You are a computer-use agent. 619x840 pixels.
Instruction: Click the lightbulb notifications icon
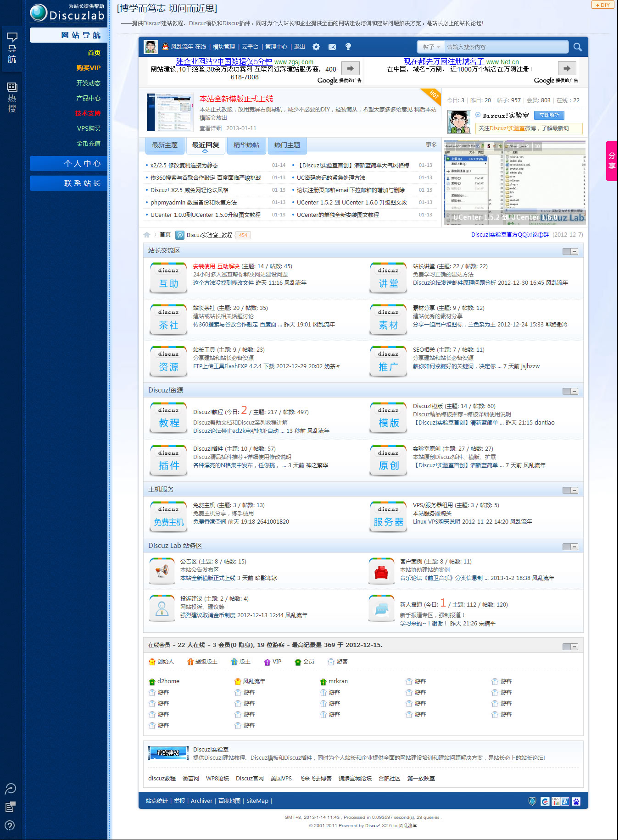[348, 47]
